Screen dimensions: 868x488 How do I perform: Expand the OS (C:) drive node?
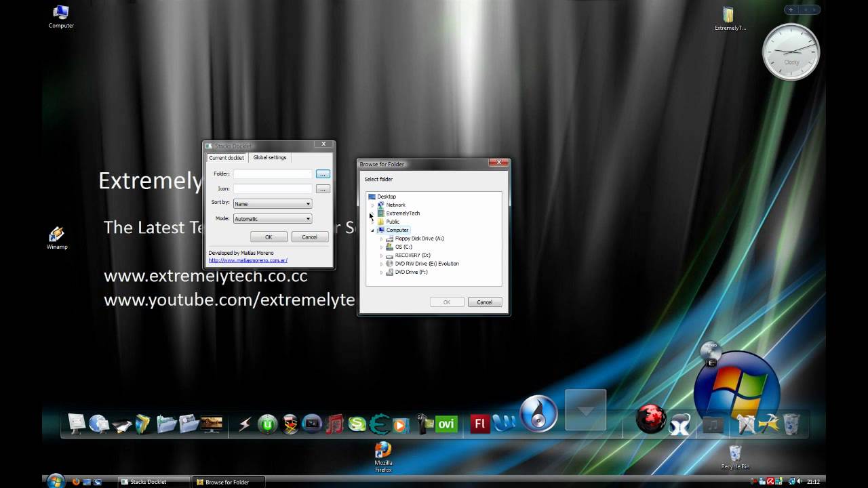[x=381, y=247]
